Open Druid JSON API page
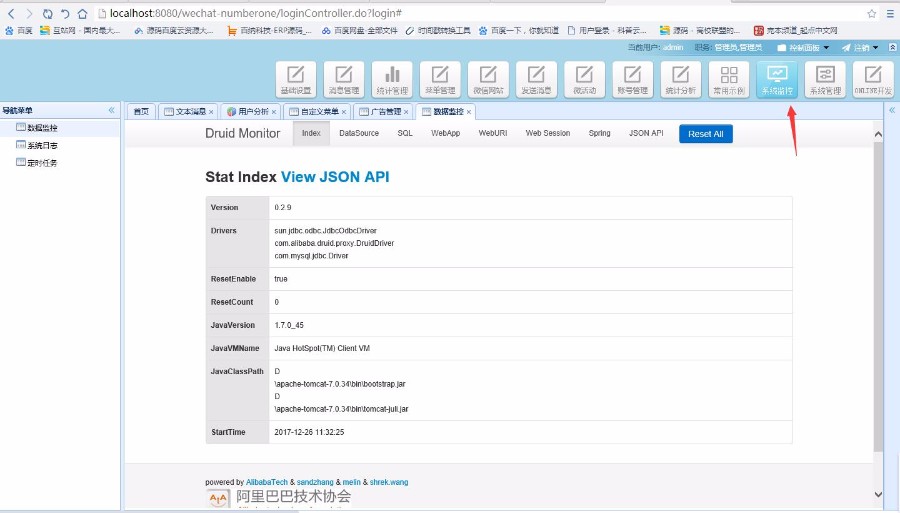This screenshot has height=513, width=900. tap(646, 133)
